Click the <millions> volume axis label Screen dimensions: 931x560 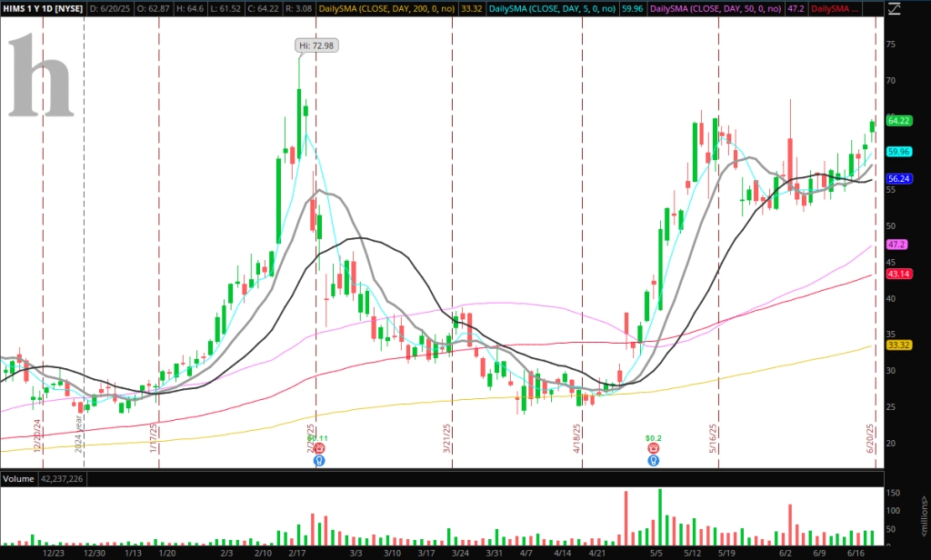point(924,516)
